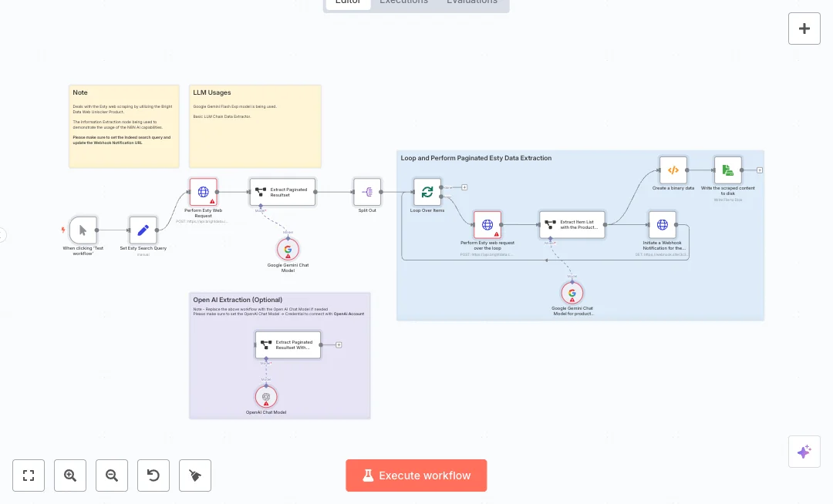Open the AI assistant sparkle button
833x504 pixels.
pyautogui.click(x=804, y=452)
